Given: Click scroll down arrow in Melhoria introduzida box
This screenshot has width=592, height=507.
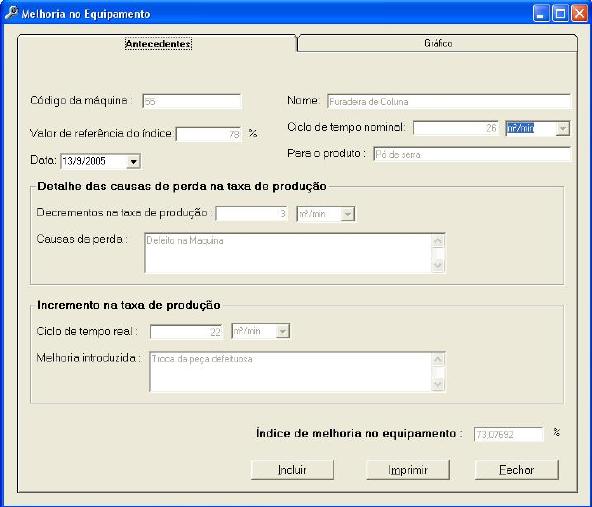Looking at the screenshot, I should (438, 384).
